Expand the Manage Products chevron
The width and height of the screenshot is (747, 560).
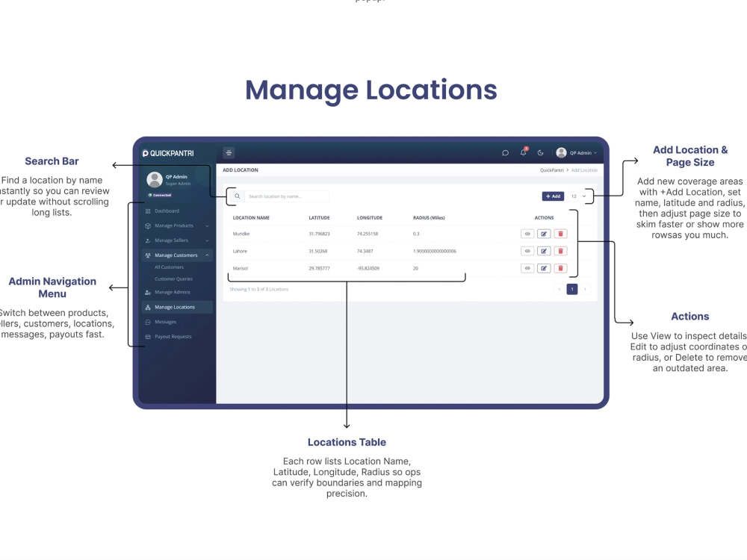207,225
